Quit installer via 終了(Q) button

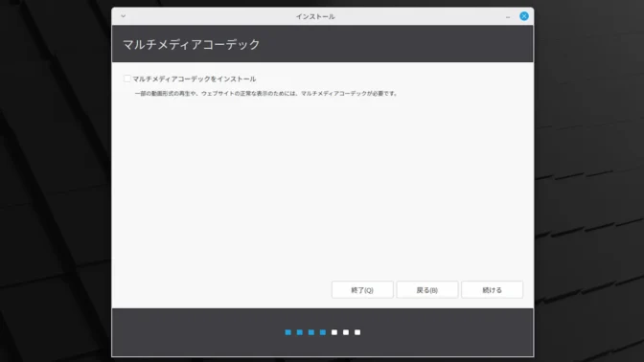pyautogui.click(x=362, y=290)
